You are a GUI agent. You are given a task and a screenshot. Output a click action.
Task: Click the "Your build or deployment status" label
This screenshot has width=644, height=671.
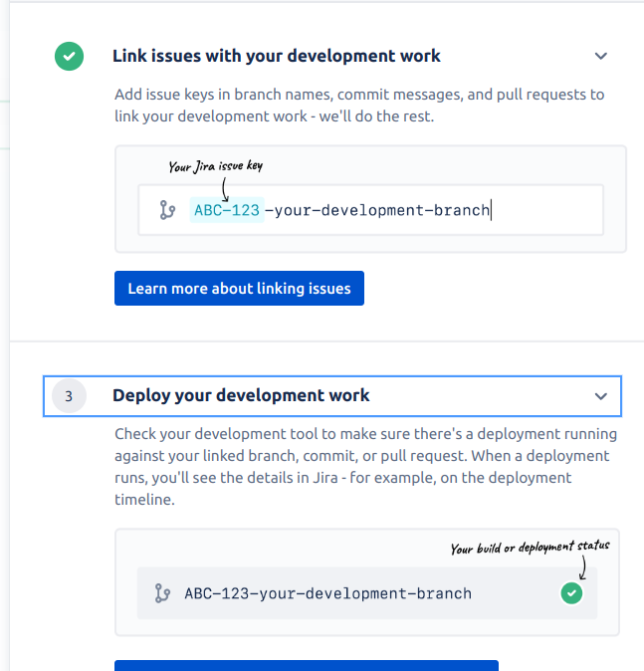pyautogui.click(x=530, y=548)
